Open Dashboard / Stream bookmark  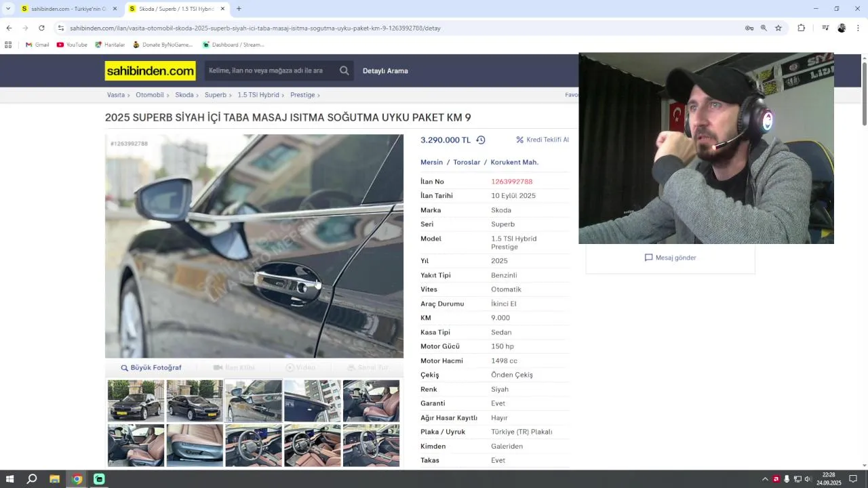pyautogui.click(x=233, y=45)
